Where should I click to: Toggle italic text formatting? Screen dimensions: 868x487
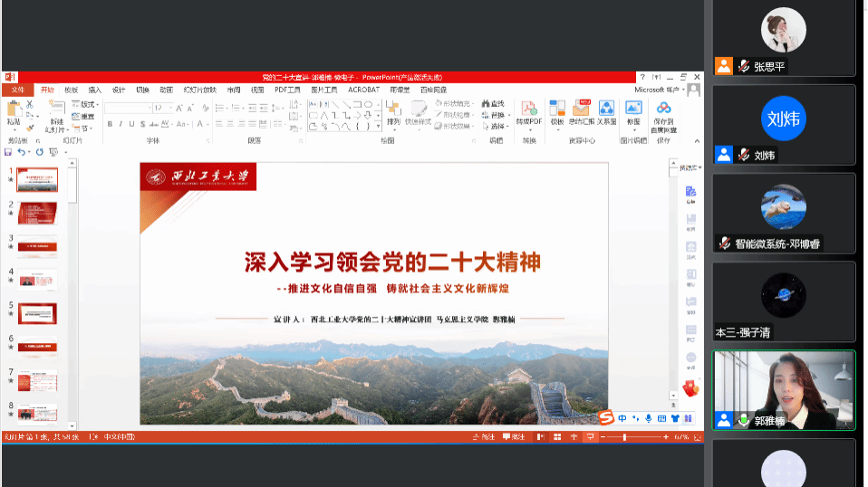(120, 124)
